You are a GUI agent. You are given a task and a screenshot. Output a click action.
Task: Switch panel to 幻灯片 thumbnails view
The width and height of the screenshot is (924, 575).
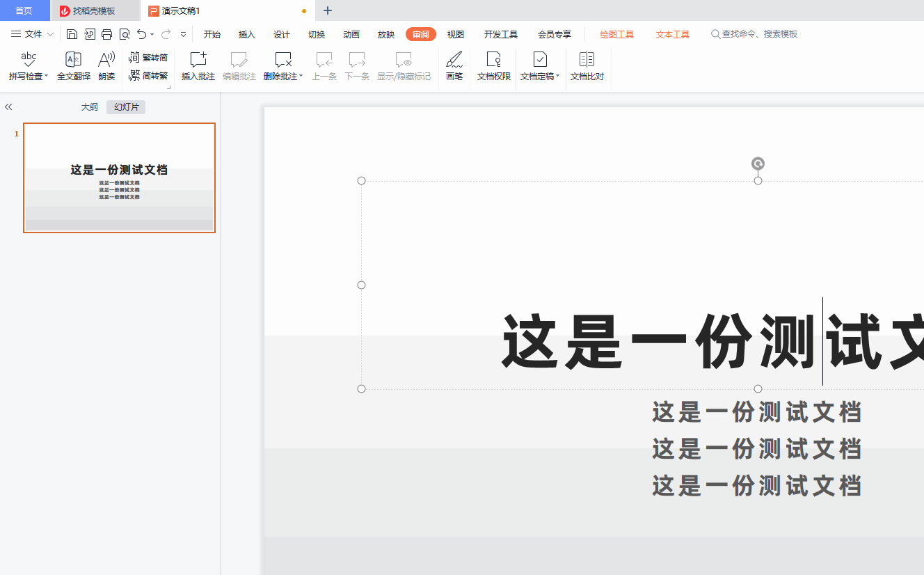tap(126, 107)
